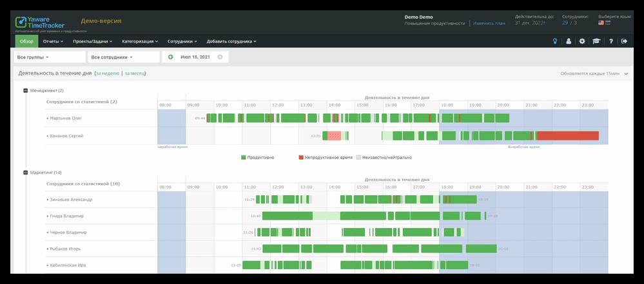
Task: Open employee Зиновьев Александр
Action: tap(71, 200)
